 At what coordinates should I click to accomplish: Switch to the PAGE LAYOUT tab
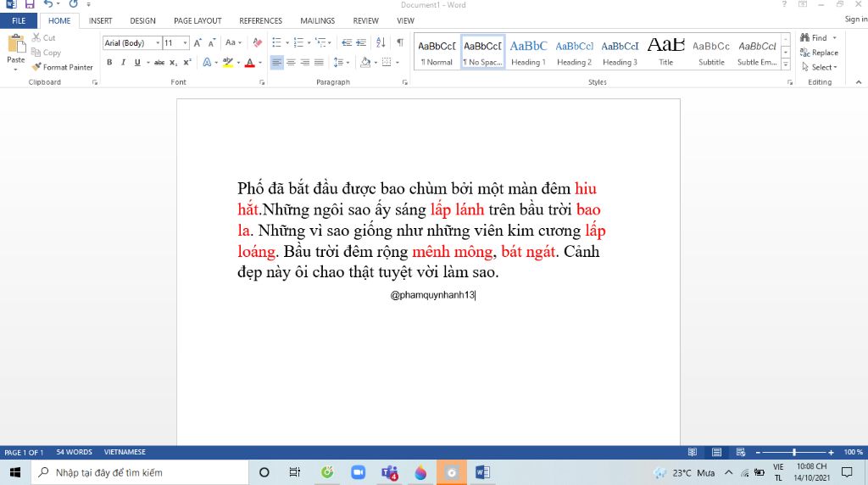pos(198,21)
